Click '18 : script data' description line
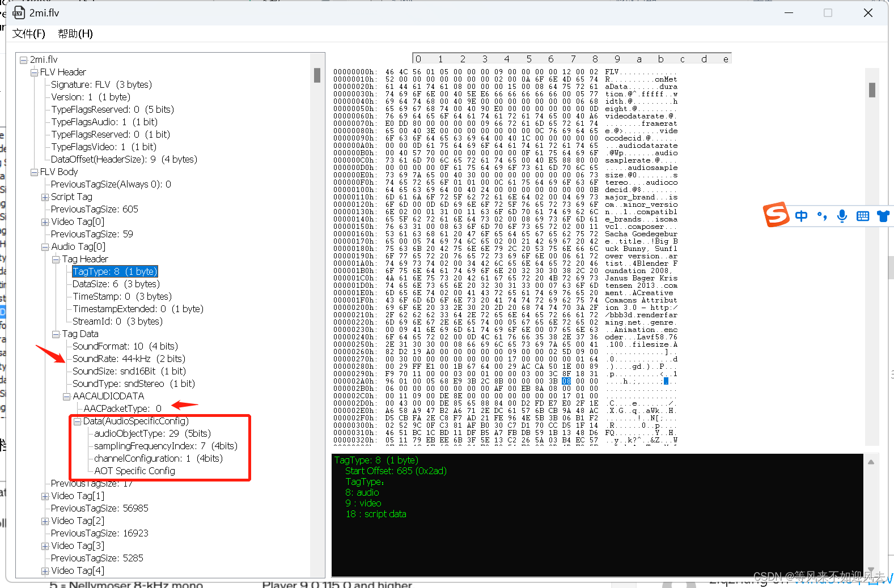This screenshot has width=894, height=588. 376,514
